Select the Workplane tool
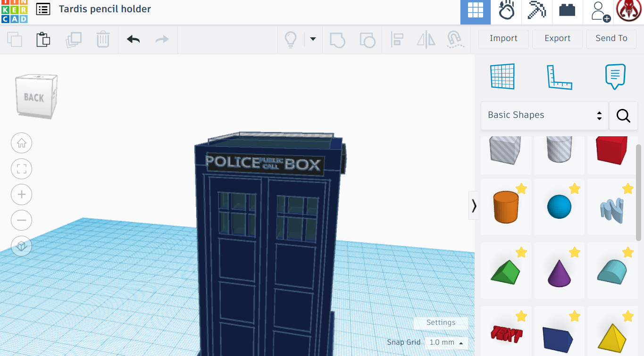This screenshot has height=356, width=644. [x=502, y=76]
